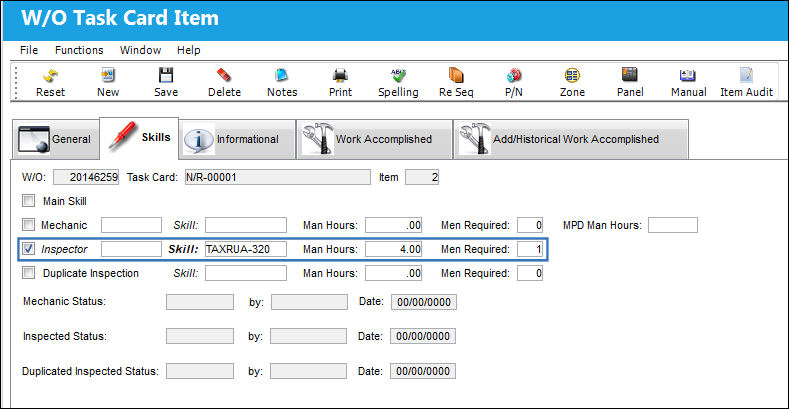Click the Inspected Status Date field
The image size is (789, 409).
pos(423,336)
